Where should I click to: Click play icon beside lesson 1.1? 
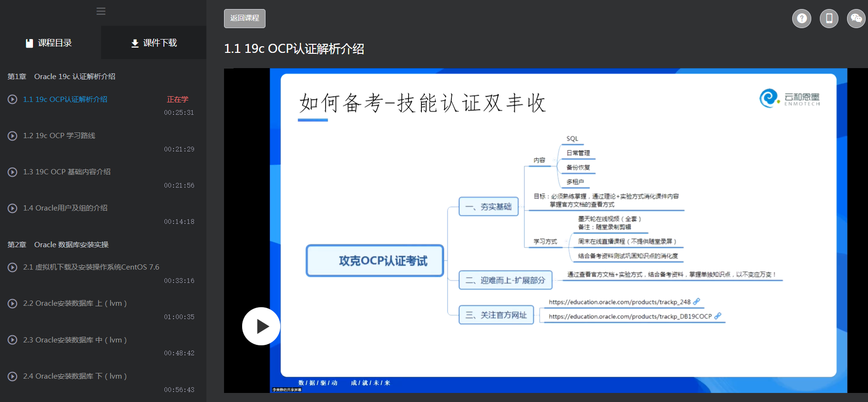click(12, 100)
